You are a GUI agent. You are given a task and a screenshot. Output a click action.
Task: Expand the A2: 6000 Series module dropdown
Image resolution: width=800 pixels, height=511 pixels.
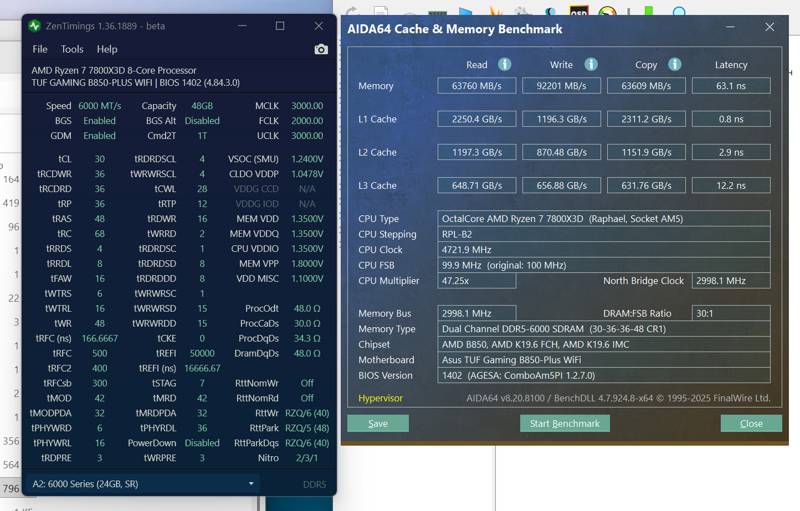(251, 484)
